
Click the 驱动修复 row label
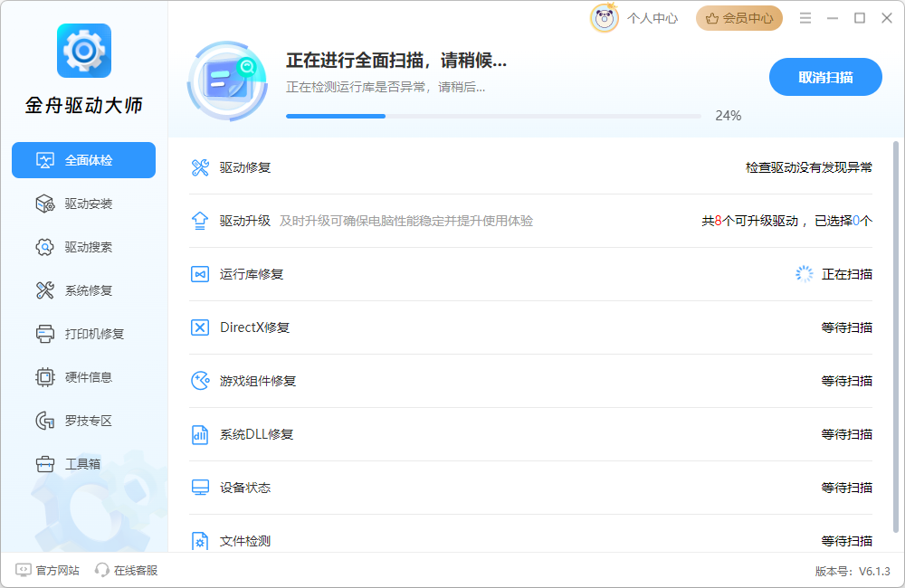pos(244,168)
